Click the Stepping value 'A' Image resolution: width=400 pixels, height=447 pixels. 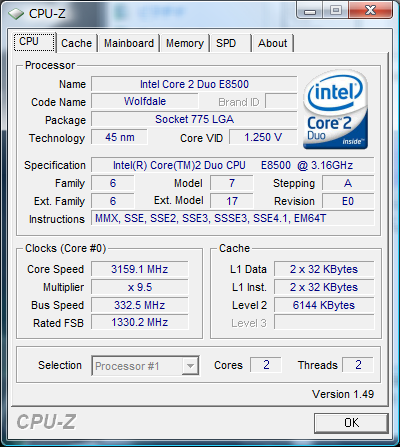[348, 183]
